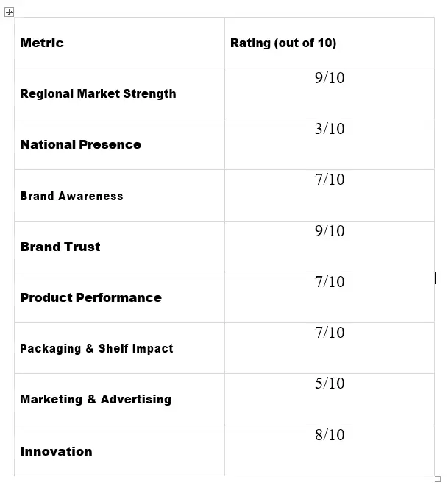The image size is (448, 491).
Task: Click the Brand Awareness label
Action: [x=71, y=196]
